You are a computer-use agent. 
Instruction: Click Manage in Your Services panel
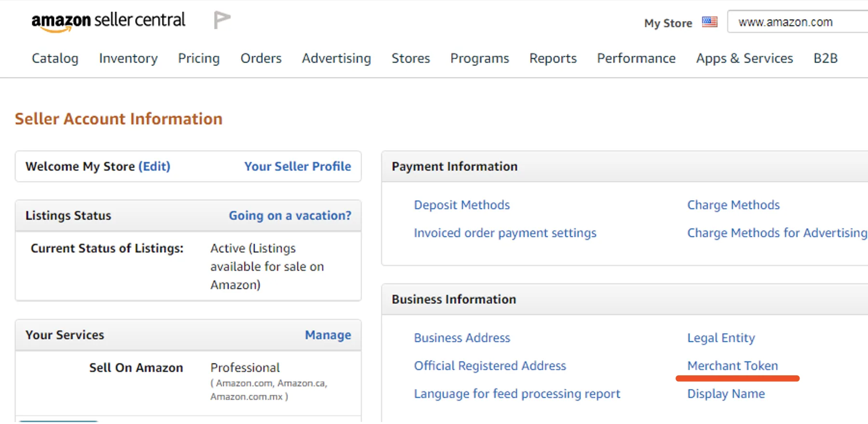(x=328, y=335)
